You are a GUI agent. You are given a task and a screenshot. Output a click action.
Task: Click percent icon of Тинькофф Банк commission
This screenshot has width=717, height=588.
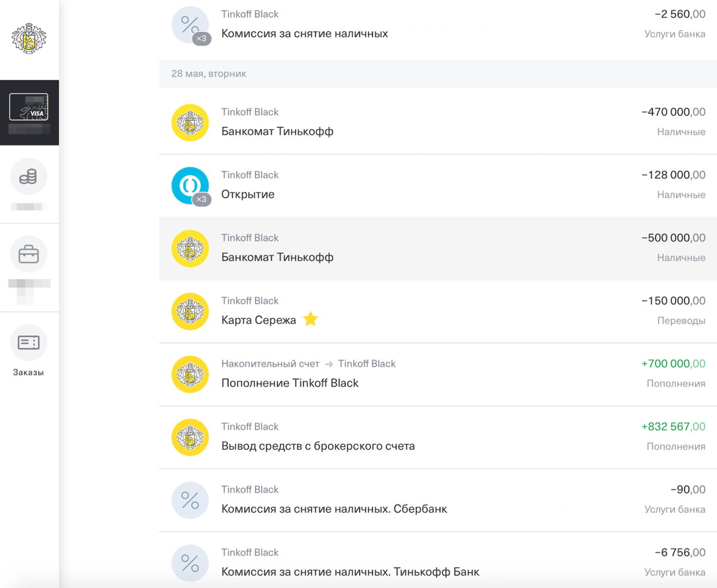coord(190,563)
